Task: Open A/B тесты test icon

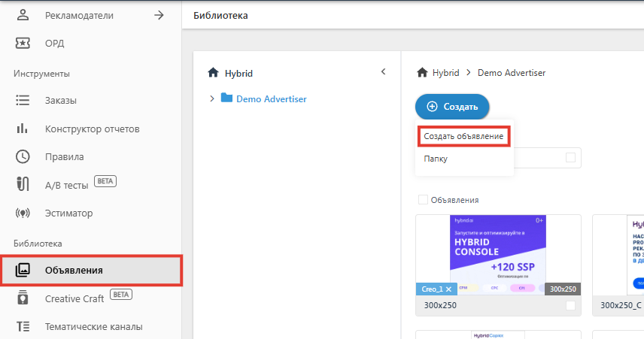Action: coord(23,184)
